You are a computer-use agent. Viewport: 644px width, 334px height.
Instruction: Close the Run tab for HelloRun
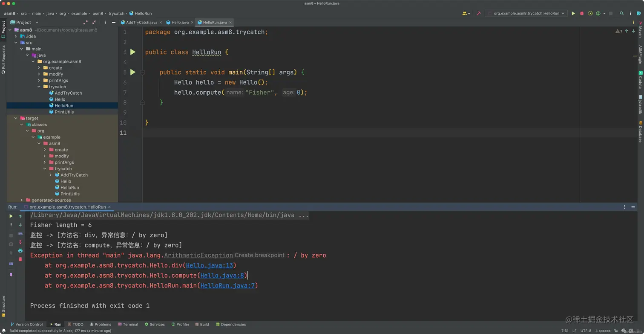[109, 207]
